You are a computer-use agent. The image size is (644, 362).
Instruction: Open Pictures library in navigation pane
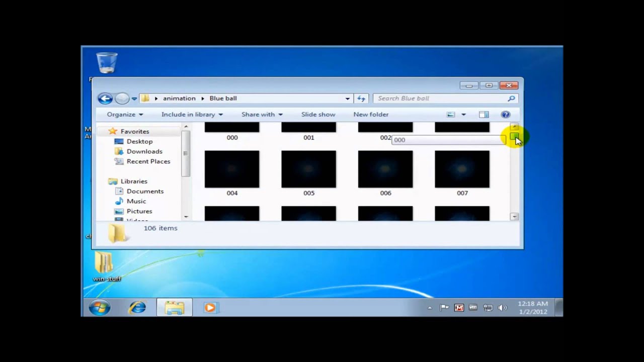point(139,211)
